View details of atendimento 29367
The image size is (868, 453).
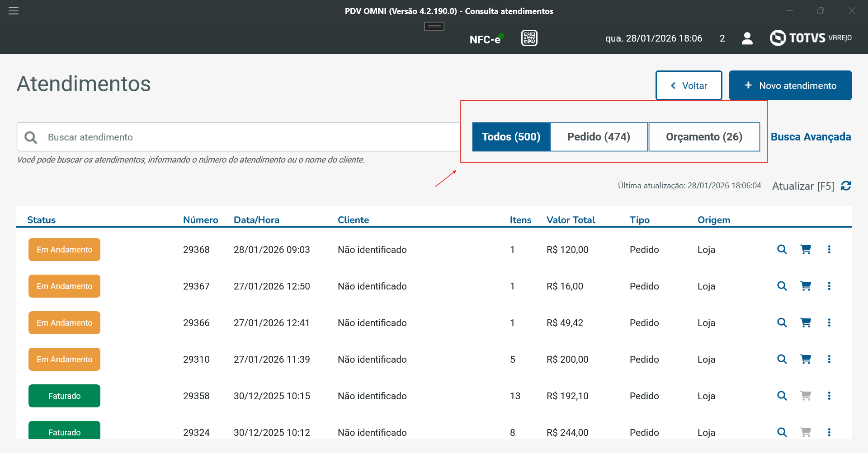click(782, 286)
